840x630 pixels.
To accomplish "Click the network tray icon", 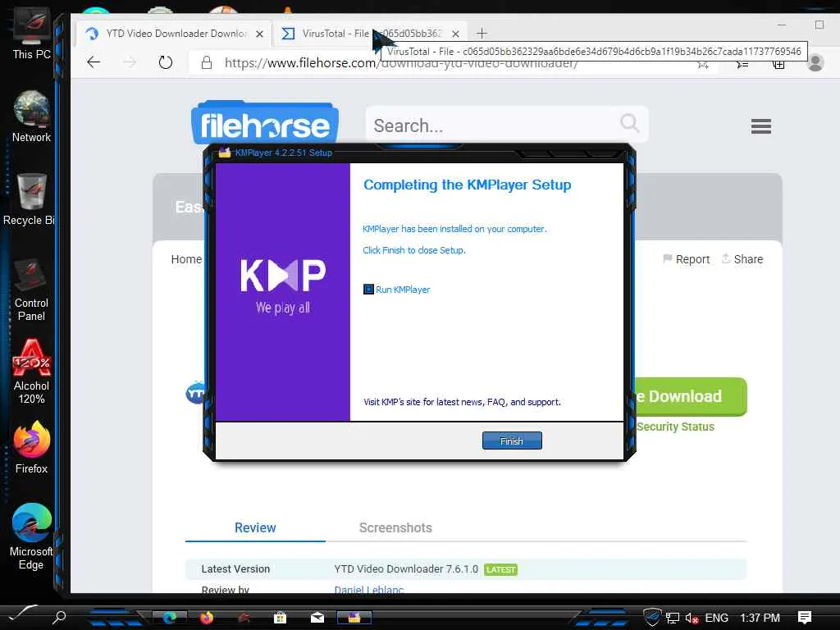I will 673,619.
